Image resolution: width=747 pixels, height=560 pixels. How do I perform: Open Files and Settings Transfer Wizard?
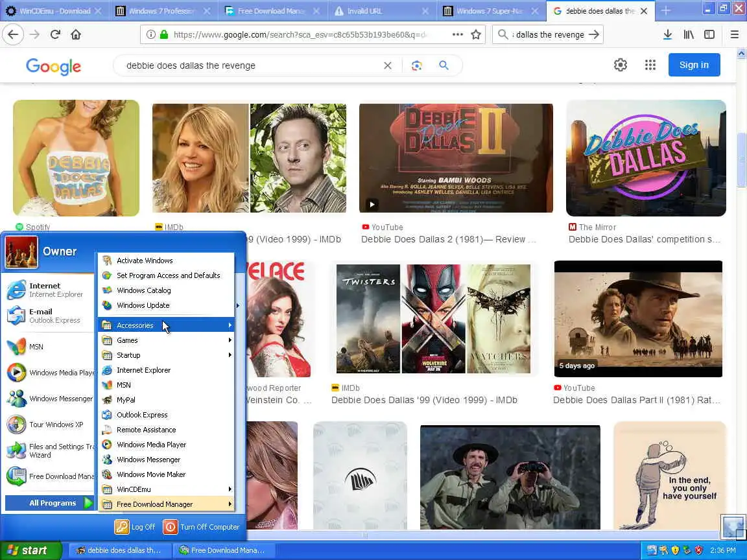point(49,450)
